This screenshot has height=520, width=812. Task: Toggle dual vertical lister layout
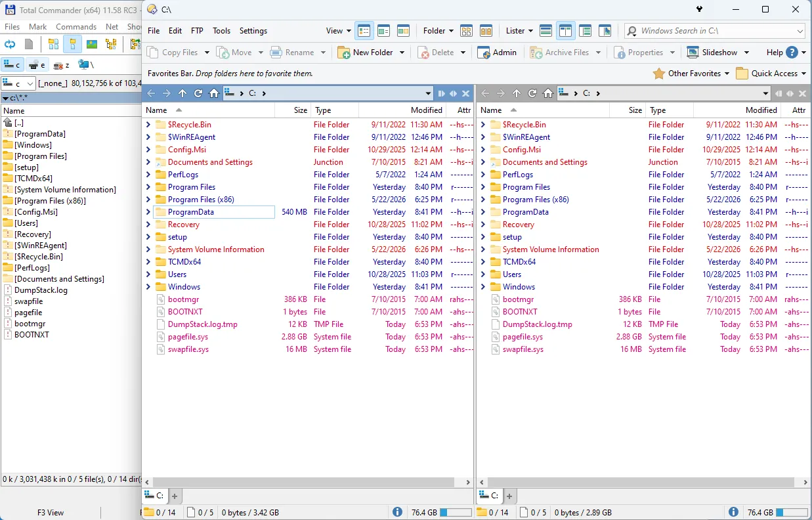[565, 30]
